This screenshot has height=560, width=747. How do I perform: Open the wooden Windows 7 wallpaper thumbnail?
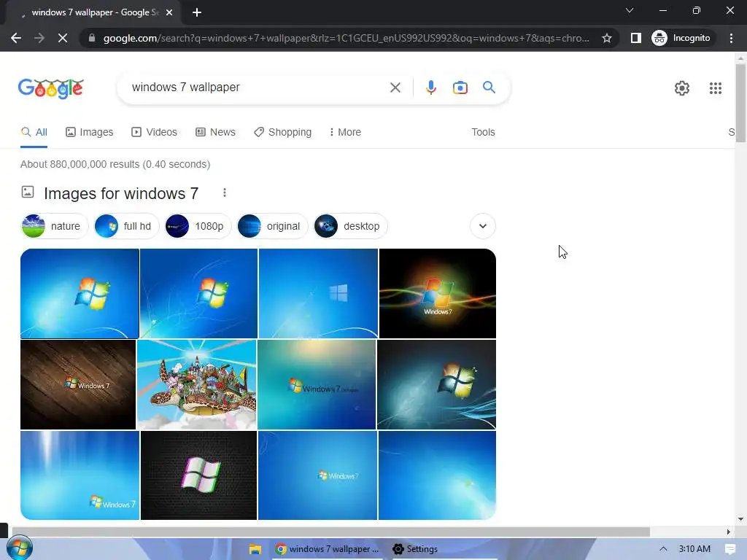tap(78, 384)
